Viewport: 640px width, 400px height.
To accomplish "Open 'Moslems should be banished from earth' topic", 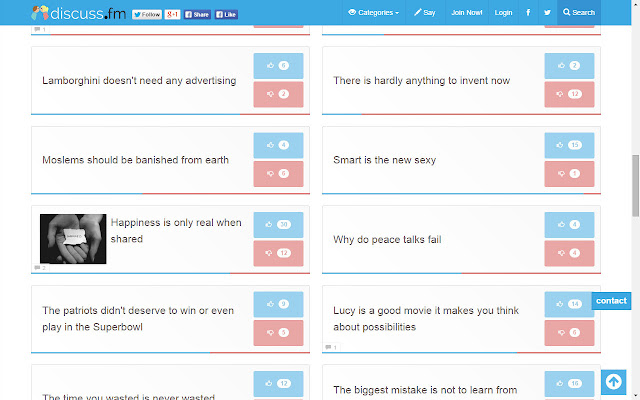I will (x=136, y=160).
